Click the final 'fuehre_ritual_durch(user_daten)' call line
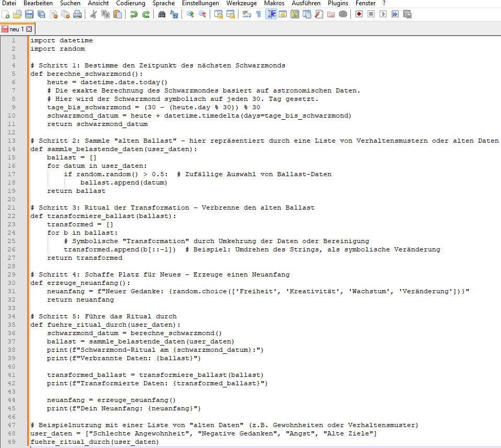 click(95, 442)
